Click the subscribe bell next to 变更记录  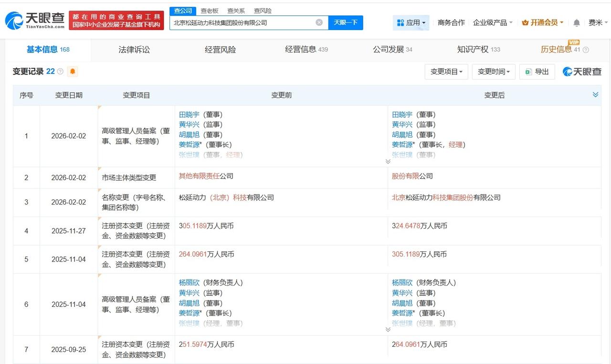coord(73,72)
